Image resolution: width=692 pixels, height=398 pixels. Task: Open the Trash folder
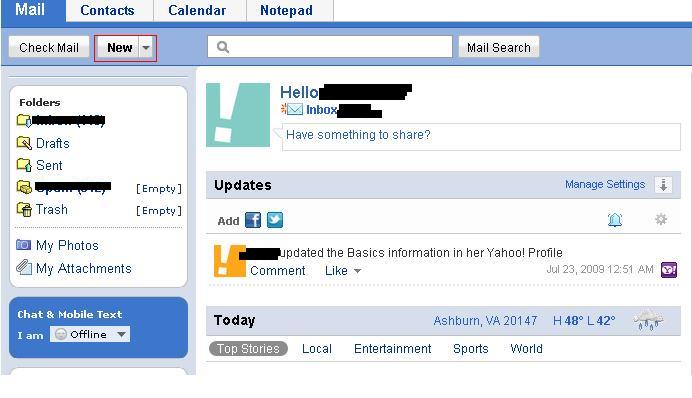point(52,209)
